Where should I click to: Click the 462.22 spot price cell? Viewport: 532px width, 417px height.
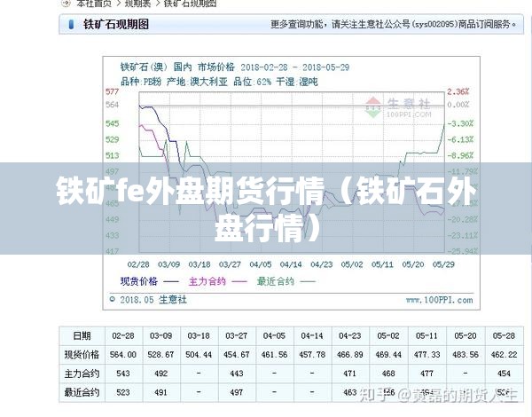click(x=504, y=355)
